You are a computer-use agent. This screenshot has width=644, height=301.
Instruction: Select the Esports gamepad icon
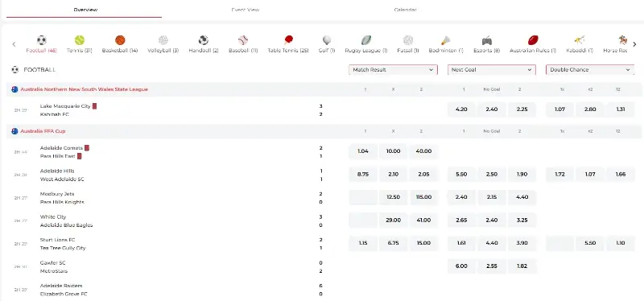(487, 40)
